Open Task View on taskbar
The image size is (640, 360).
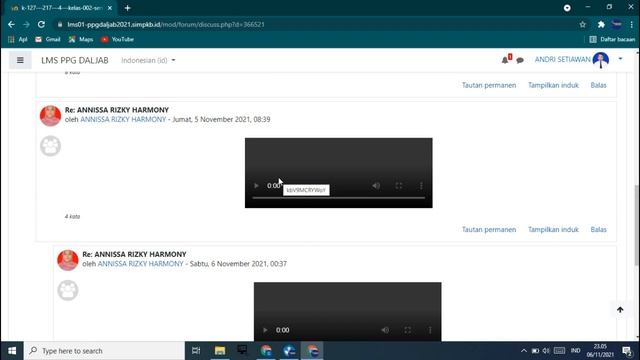pyautogui.click(x=196, y=351)
